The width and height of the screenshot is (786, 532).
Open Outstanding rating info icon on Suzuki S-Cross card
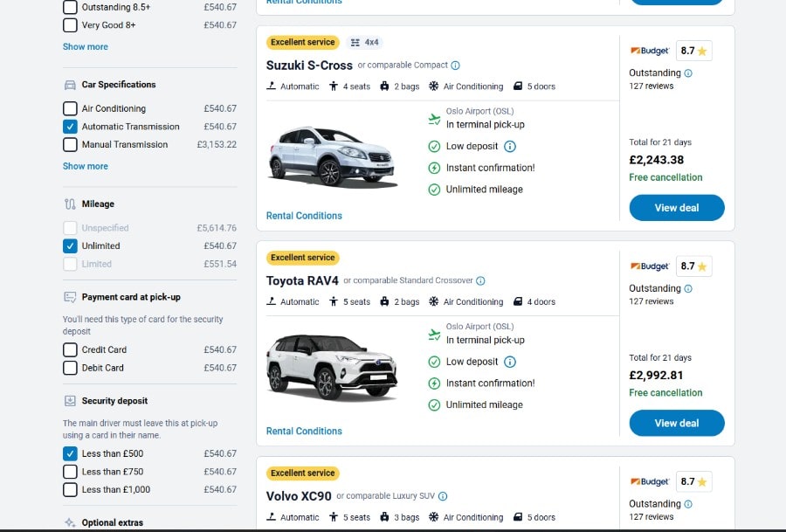click(688, 73)
